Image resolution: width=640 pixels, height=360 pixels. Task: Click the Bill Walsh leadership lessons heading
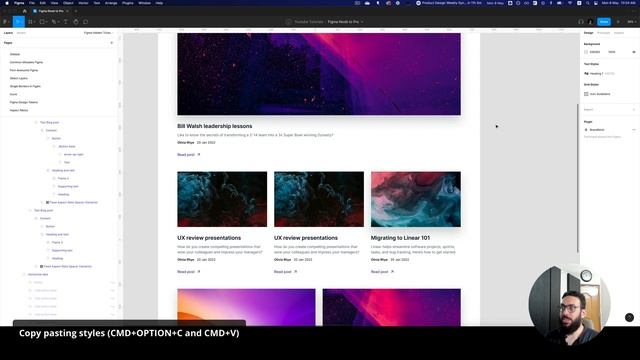[215, 126]
